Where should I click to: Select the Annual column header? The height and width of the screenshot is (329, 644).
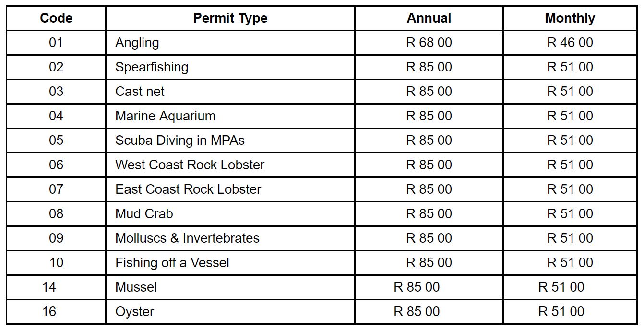coord(429,18)
